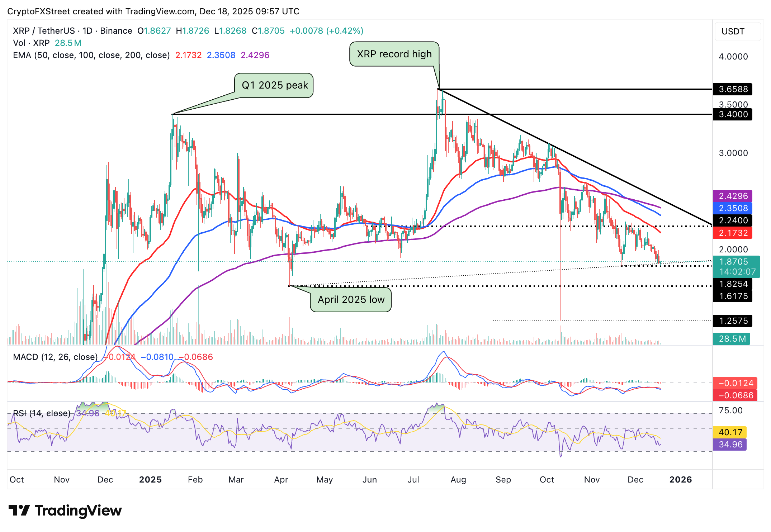The width and height of the screenshot is (771, 532).
Task: Select the 3.6588 record-high price label
Action: 732,90
